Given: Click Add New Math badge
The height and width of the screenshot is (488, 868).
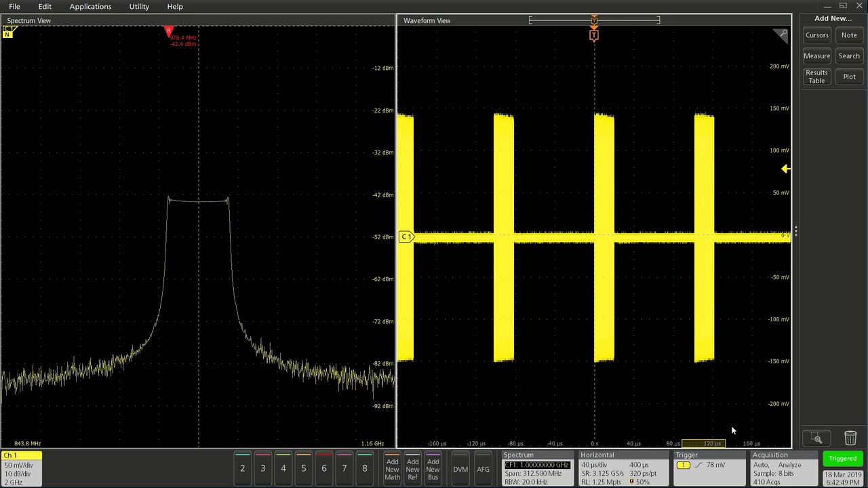Looking at the screenshot, I should click(x=392, y=468).
